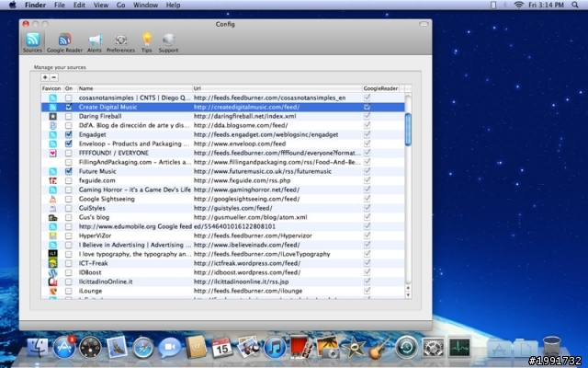Click the guistyles.com/feed/ url cell
This screenshot has height=368, width=588.
232,208
